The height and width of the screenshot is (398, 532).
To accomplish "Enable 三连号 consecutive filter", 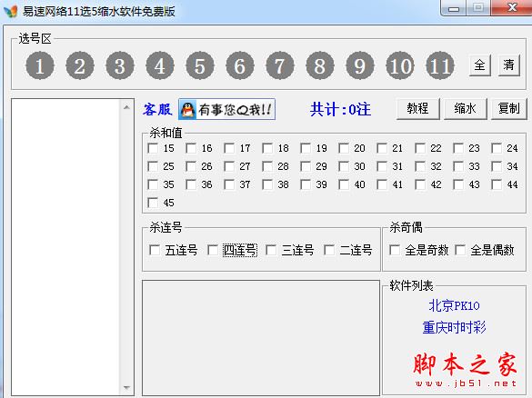I will coord(271,250).
